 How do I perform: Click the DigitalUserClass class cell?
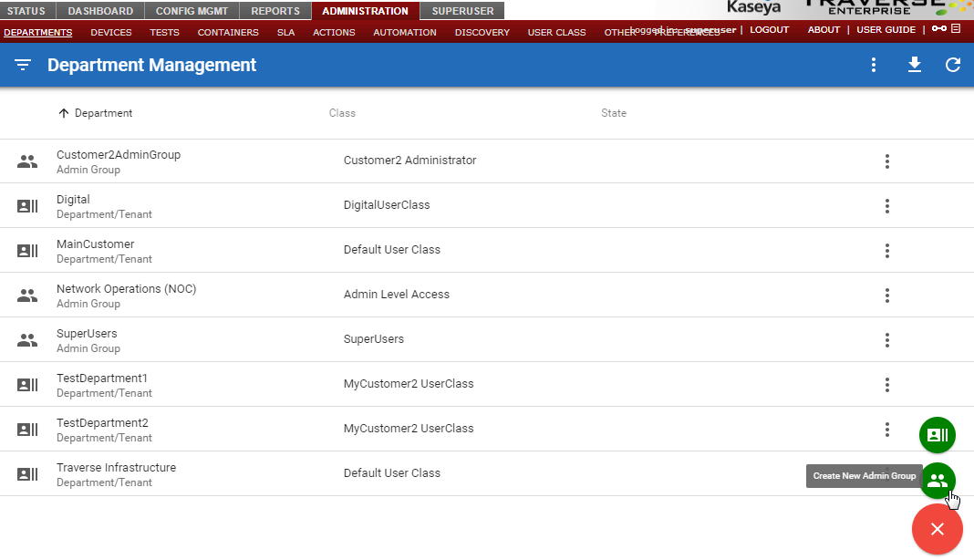[387, 205]
